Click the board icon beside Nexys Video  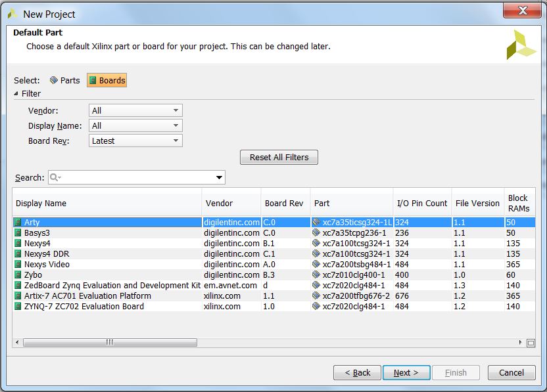(18, 264)
